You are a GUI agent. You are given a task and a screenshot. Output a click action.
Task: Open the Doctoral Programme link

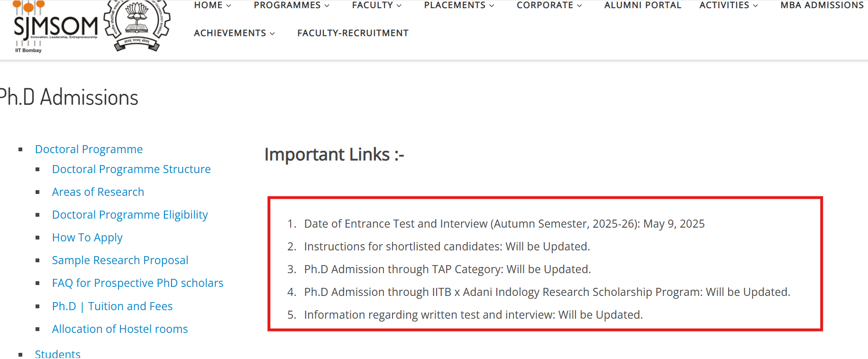coord(88,149)
